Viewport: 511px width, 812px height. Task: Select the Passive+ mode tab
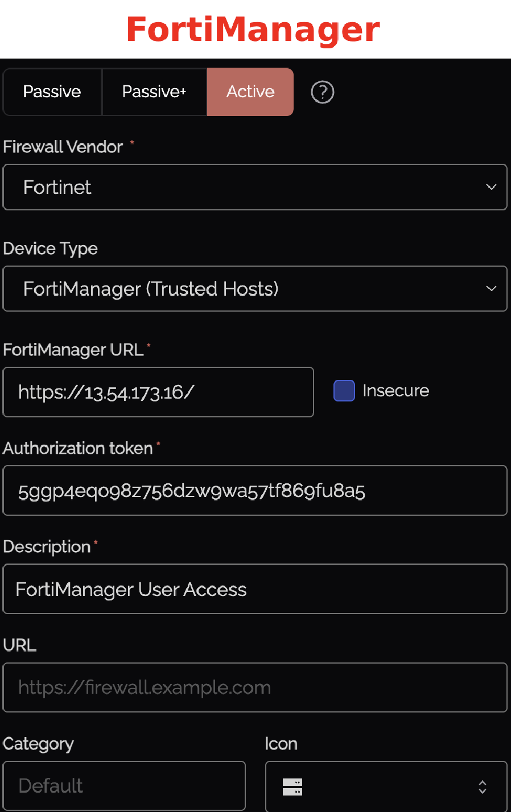[x=154, y=92]
